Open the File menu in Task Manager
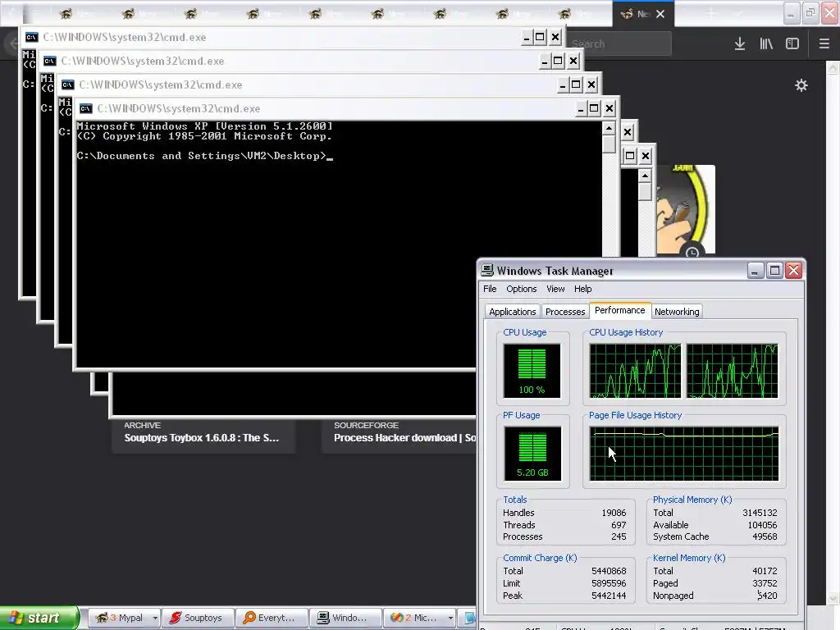840x630 pixels. point(490,289)
